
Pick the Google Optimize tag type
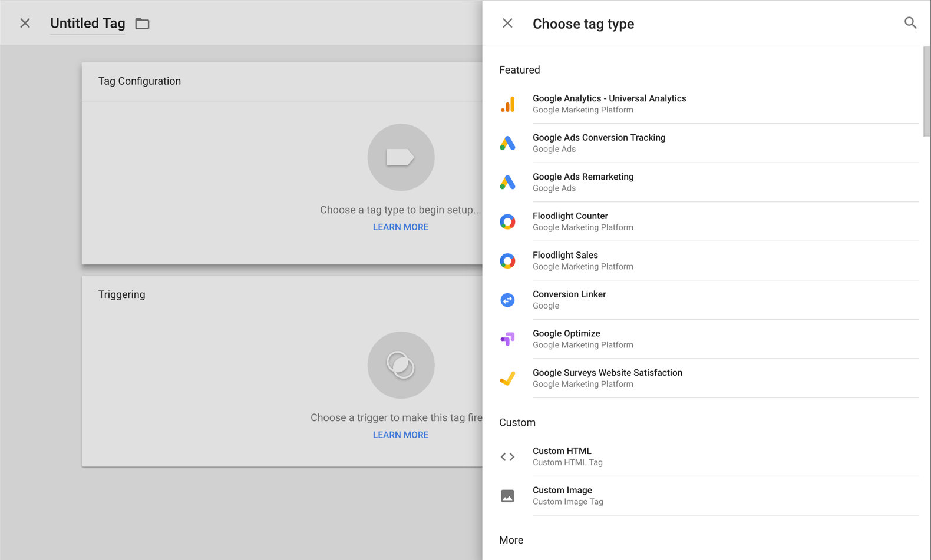pyautogui.click(x=709, y=339)
